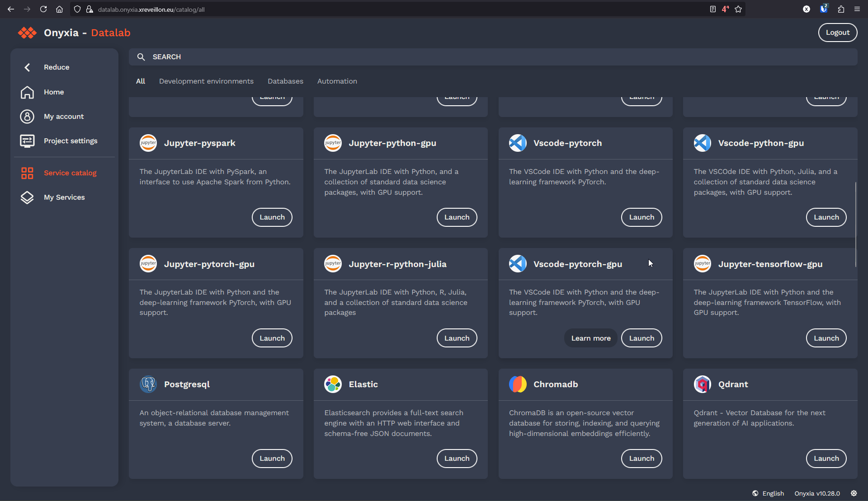
Task: Switch to Development environments tab
Action: point(206,81)
